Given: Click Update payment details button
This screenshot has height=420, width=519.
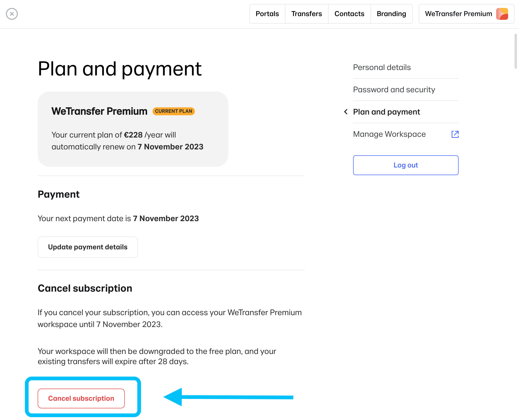Looking at the screenshot, I should (88, 247).
